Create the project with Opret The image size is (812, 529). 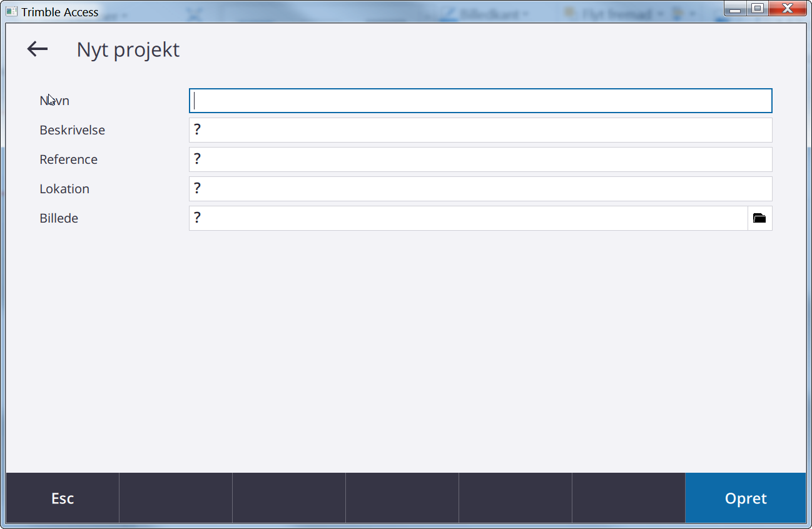(746, 498)
